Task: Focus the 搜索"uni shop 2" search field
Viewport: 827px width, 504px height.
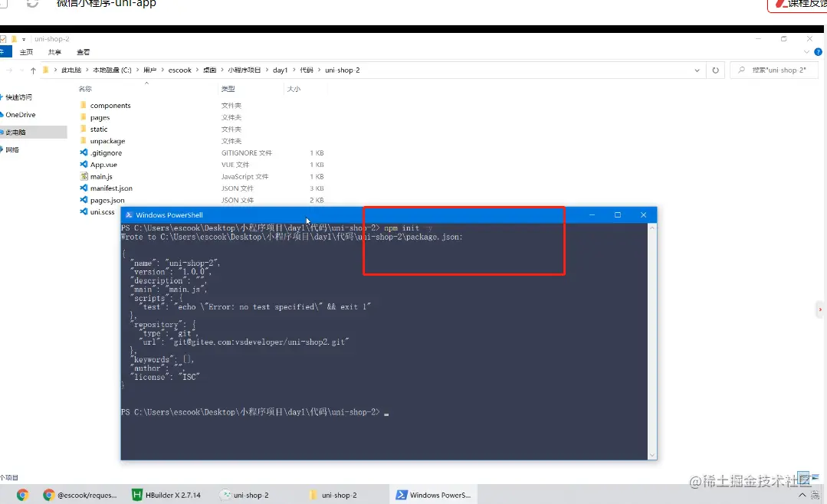Action: [773, 70]
